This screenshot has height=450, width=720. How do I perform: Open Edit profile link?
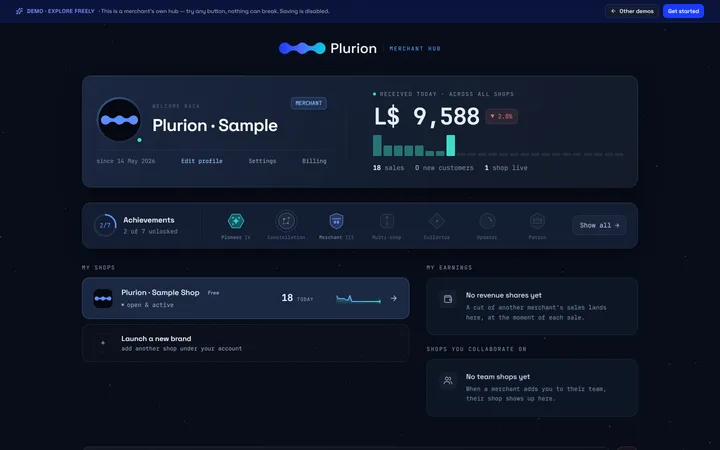pos(202,161)
